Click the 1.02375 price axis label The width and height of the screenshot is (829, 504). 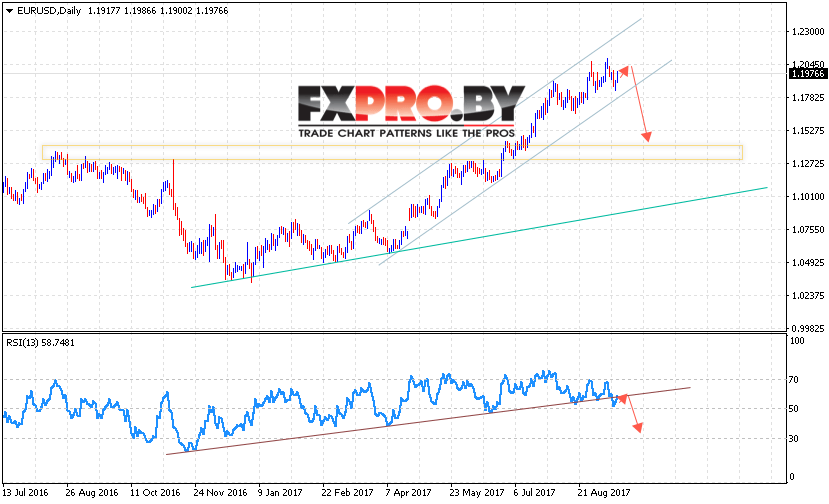click(x=808, y=295)
